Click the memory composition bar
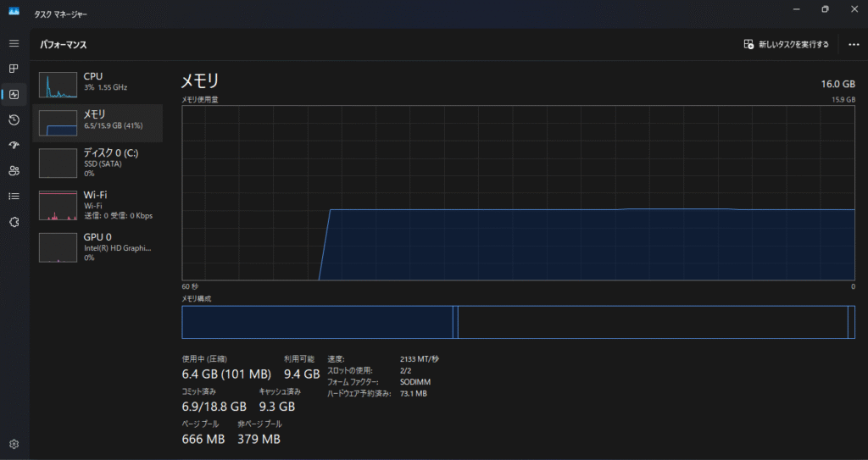868x460 pixels. (x=518, y=322)
